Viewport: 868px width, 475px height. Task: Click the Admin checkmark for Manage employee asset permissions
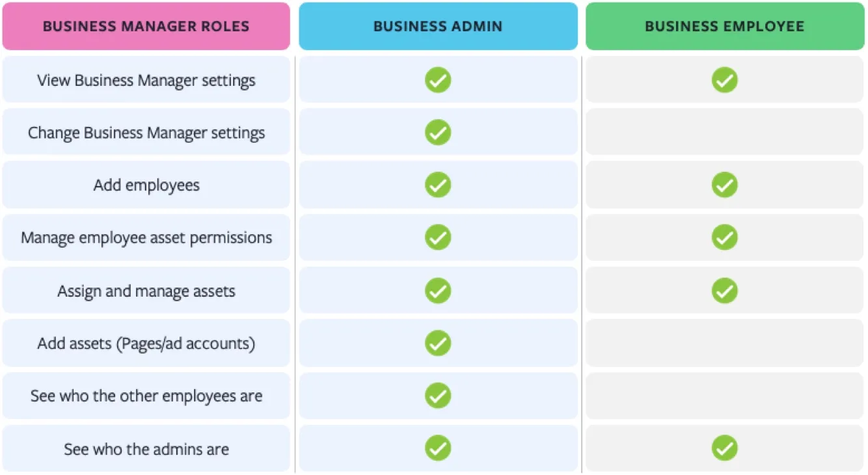pyautogui.click(x=438, y=238)
